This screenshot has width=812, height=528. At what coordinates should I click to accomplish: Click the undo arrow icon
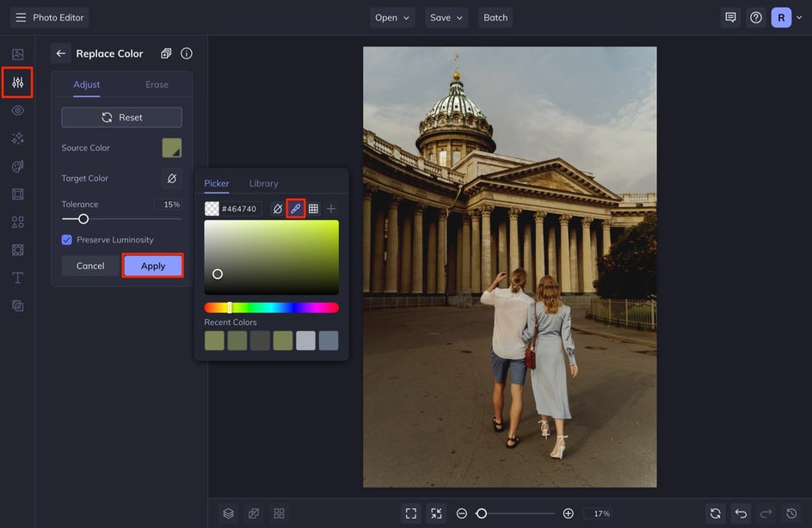pos(741,513)
